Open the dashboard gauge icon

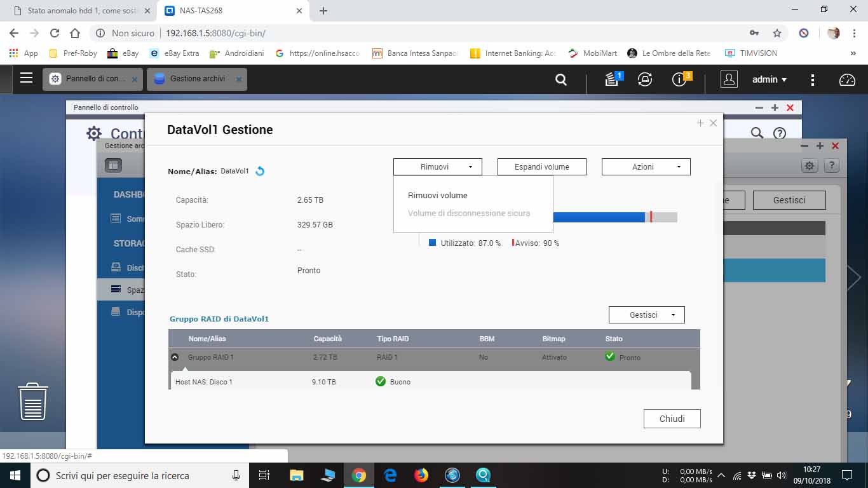[x=847, y=79]
